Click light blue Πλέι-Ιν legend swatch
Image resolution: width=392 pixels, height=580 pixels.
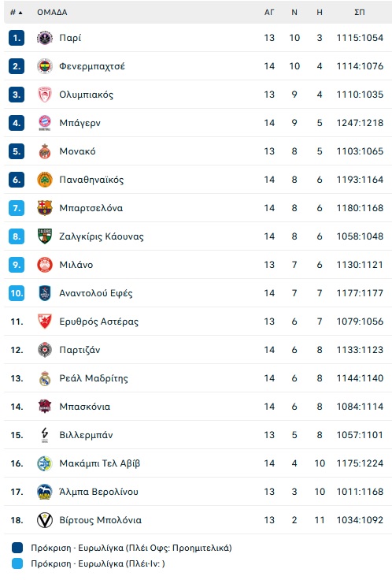(x=17, y=563)
